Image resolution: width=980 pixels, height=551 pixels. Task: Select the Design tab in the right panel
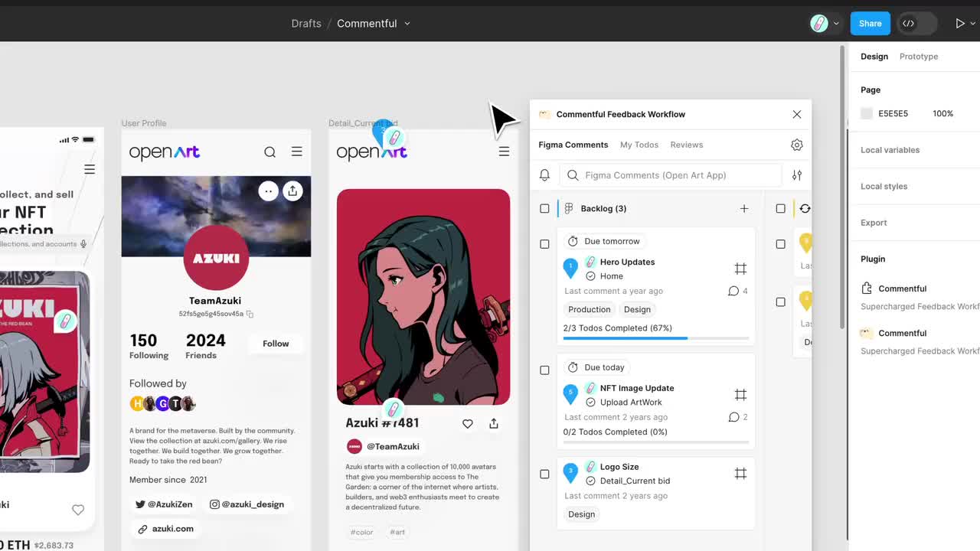pyautogui.click(x=874, y=57)
